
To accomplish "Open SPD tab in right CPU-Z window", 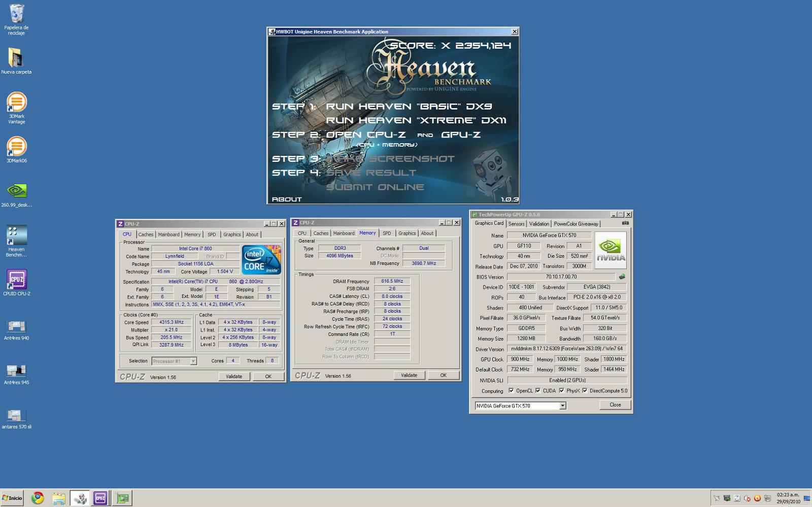I will pos(387,233).
